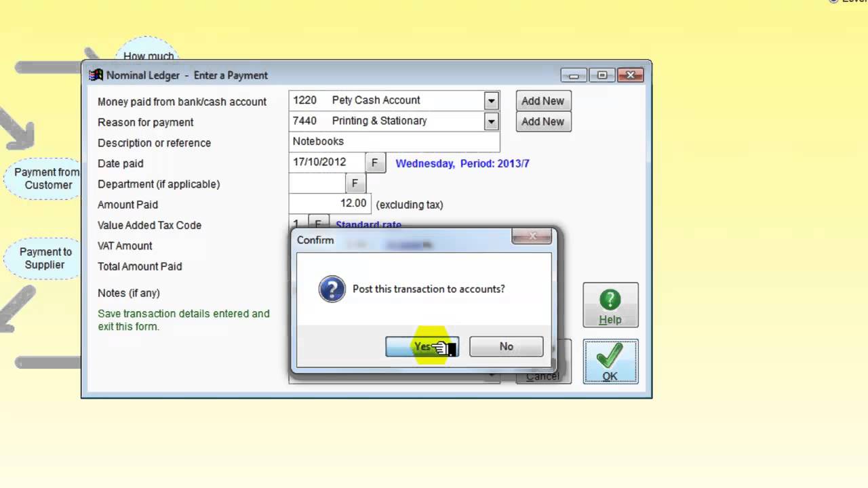This screenshot has width=868, height=488.
Task: Click the Total Amount Paid label
Action: [140, 266]
